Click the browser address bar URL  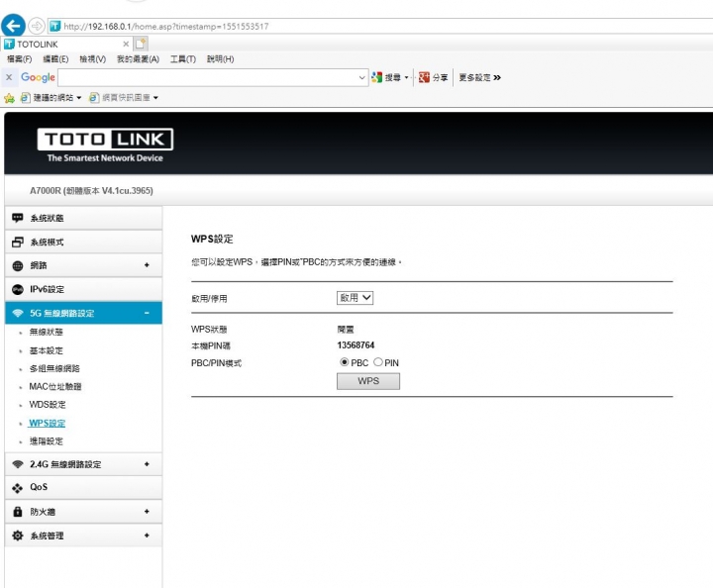(166, 27)
